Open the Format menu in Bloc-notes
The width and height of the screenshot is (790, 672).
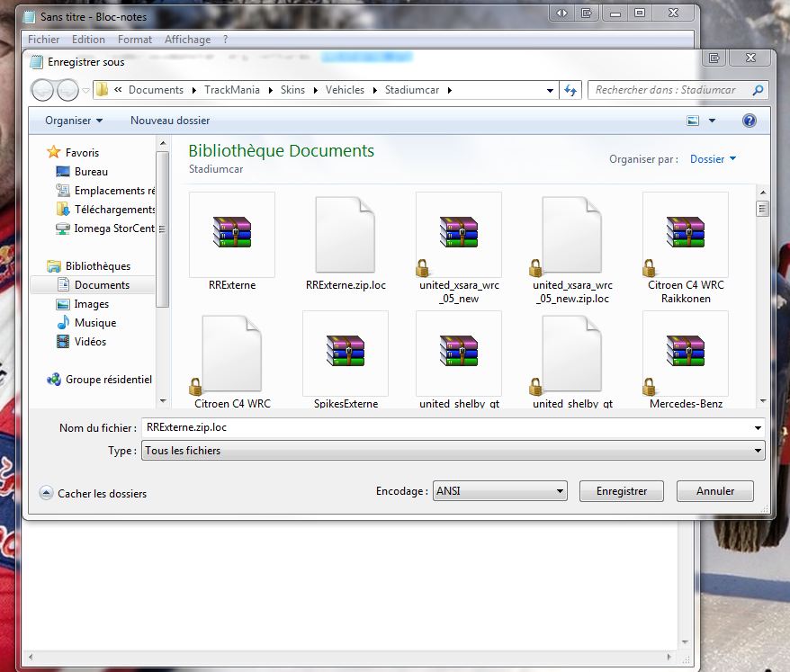click(135, 40)
